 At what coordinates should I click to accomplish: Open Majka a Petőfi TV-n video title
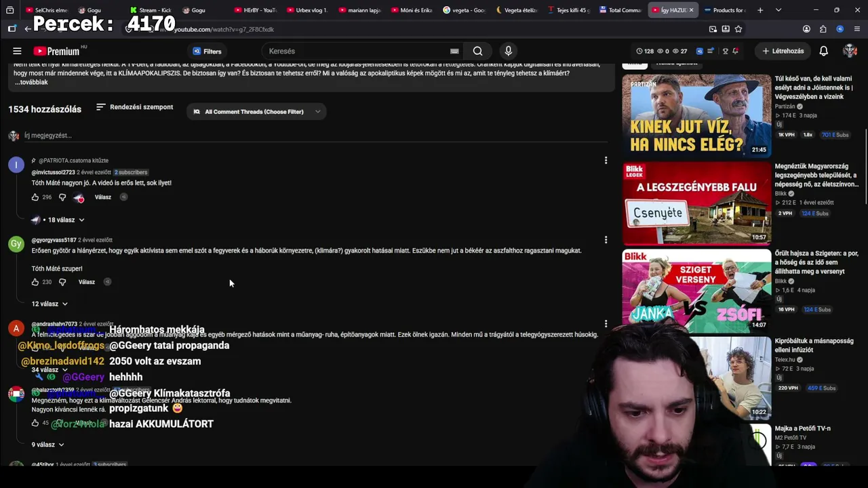[803, 428]
